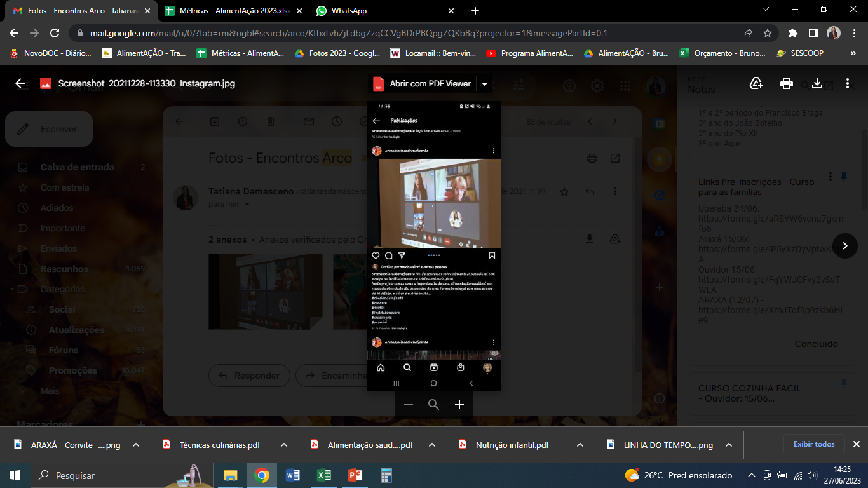
Task: Open Fotos 2023 - Google bookmark
Action: (x=338, y=53)
